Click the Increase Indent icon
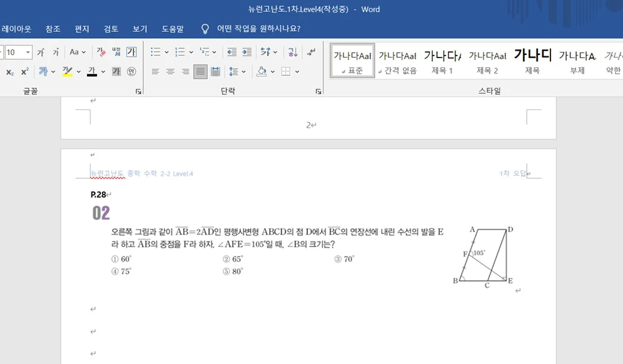The image size is (623, 364). pos(246,51)
